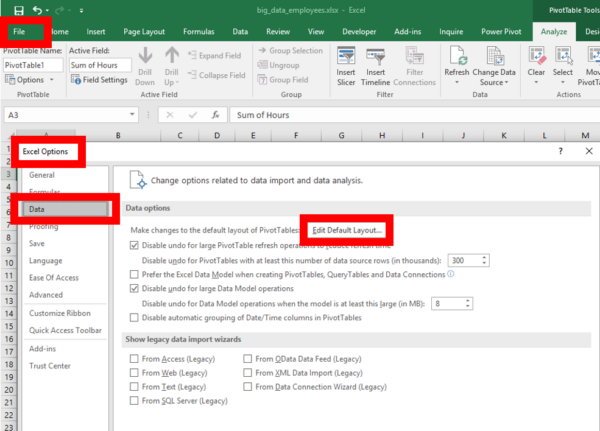Check From Text (Legacy) option
600x431 pixels.
134,387
